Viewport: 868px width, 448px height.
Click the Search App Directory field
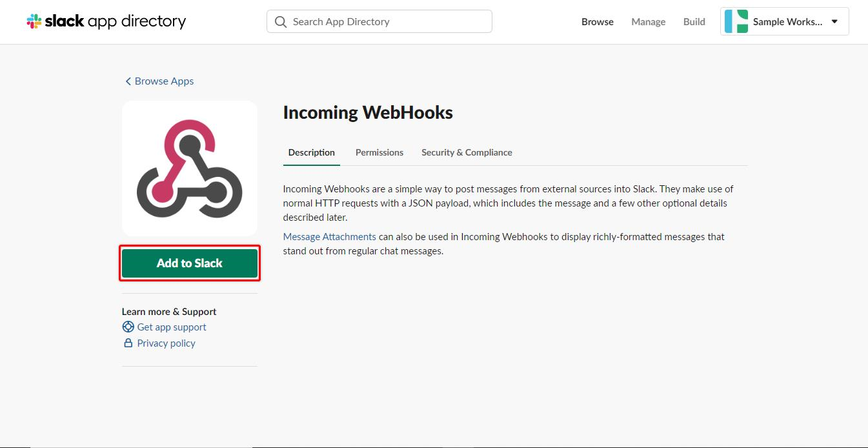(379, 21)
